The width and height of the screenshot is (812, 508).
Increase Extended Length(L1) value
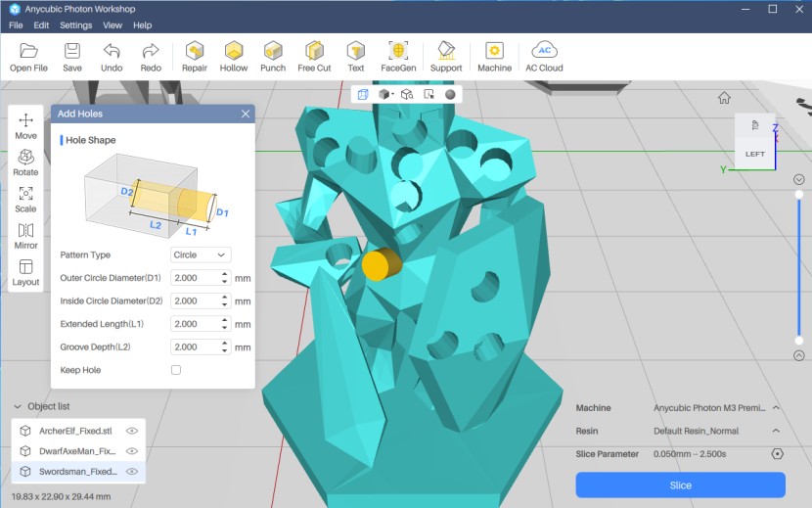click(x=225, y=320)
